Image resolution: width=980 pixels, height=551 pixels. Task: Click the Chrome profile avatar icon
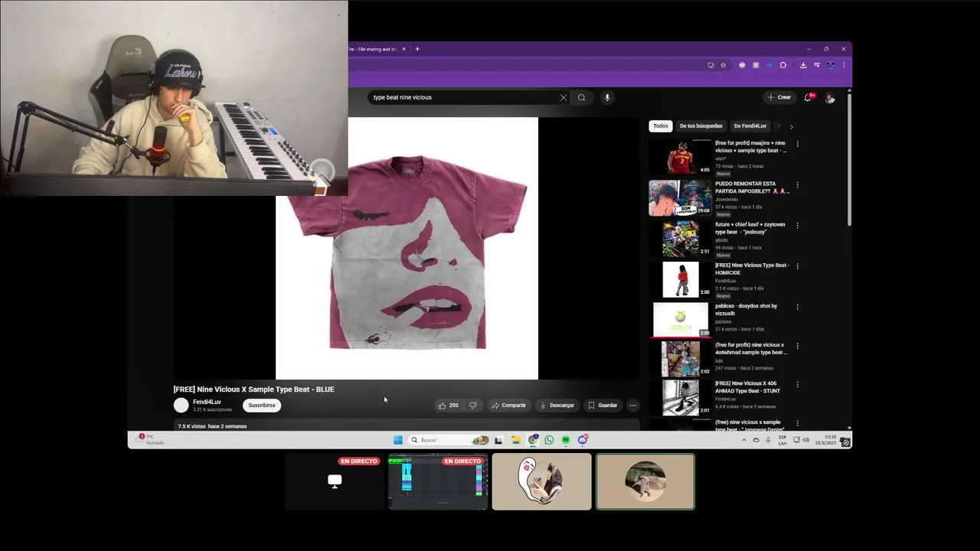pyautogui.click(x=830, y=65)
